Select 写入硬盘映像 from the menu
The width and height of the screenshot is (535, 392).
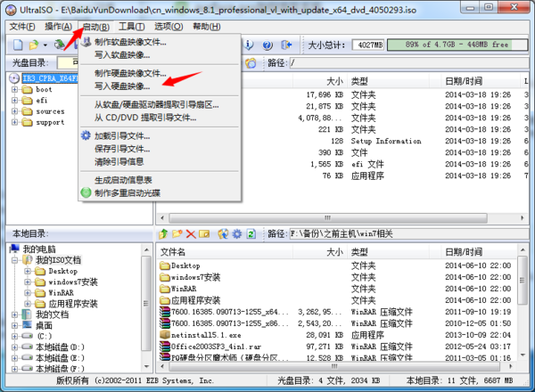pyautogui.click(x=120, y=86)
